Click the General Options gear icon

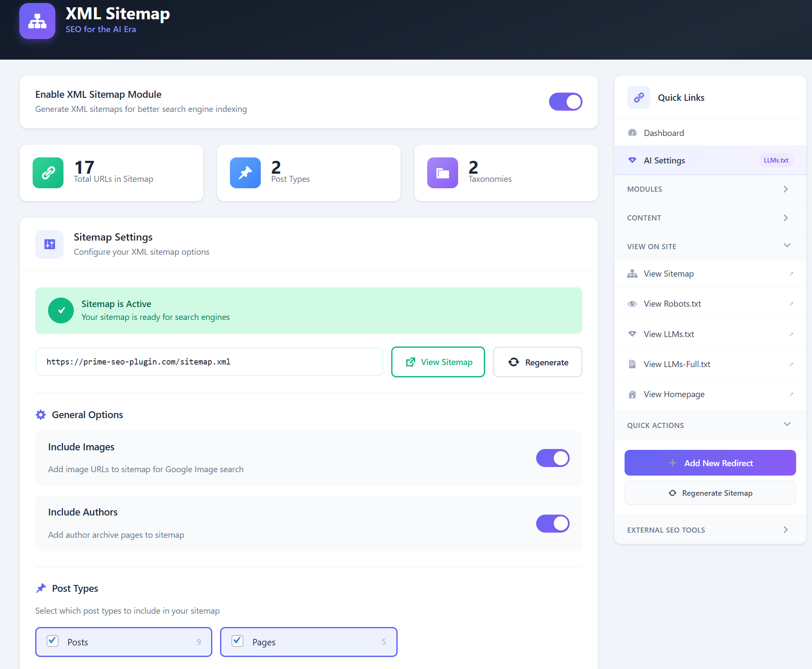pyautogui.click(x=41, y=415)
